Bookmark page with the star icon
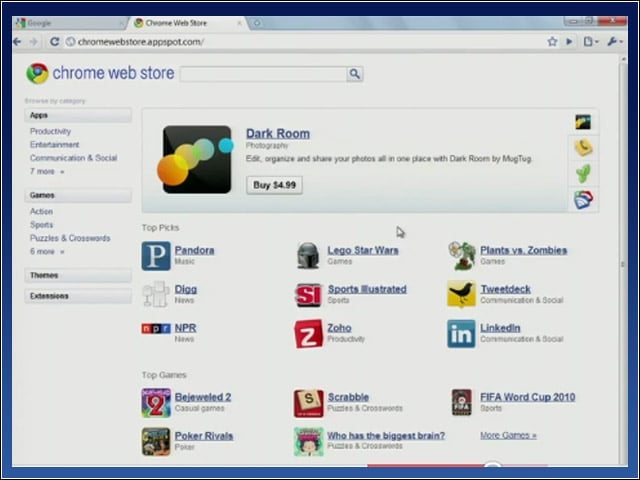This screenshot has width=640, height=480. tap(552, 41)
